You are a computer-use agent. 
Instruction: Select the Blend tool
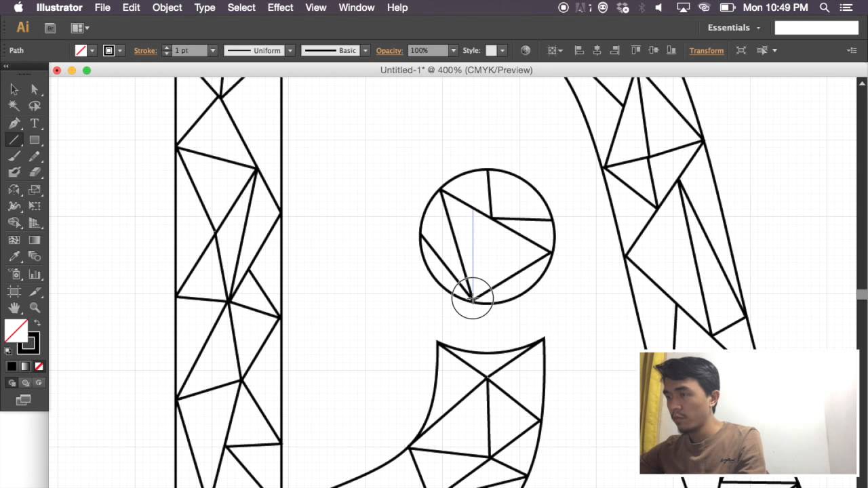[35, 256]
